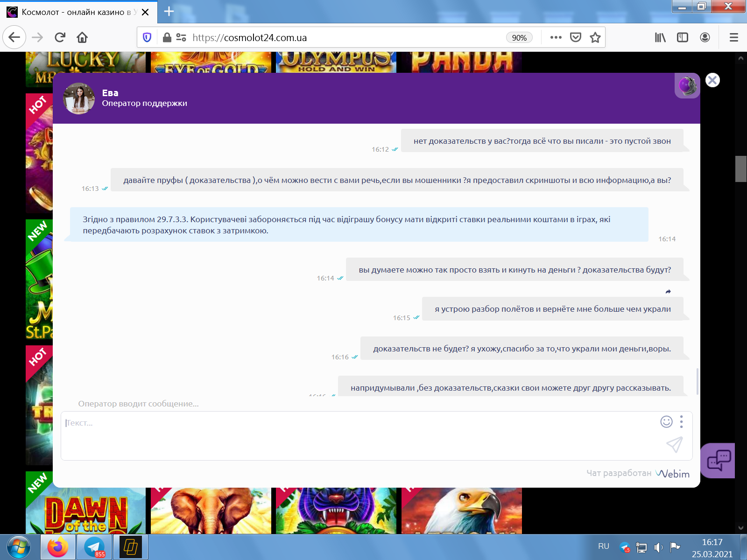
Task: Open the Action Center flag icon
Action: pyautogui.click(x=675, y=547)
